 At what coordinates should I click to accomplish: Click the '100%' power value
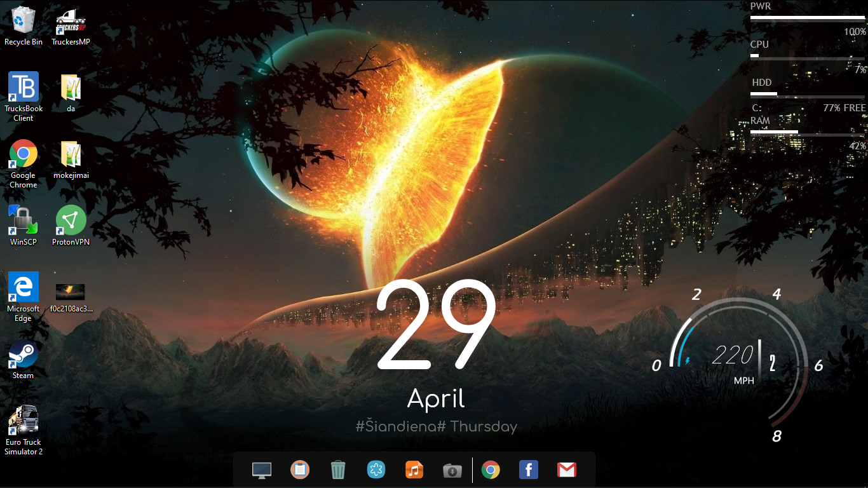(x=855, y=32)
